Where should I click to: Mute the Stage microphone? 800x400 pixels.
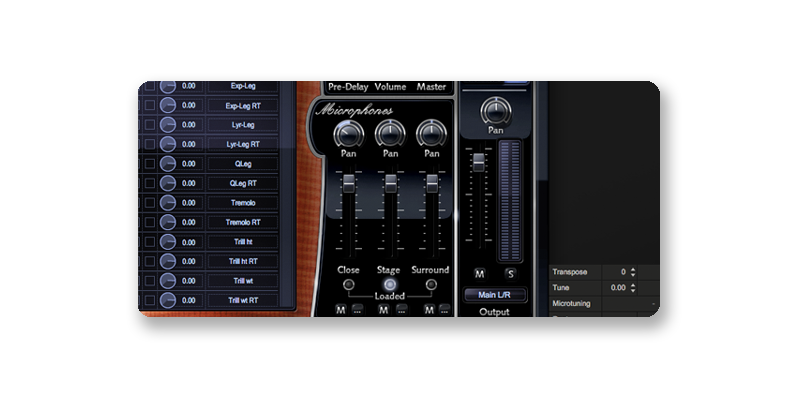[383, 310]
